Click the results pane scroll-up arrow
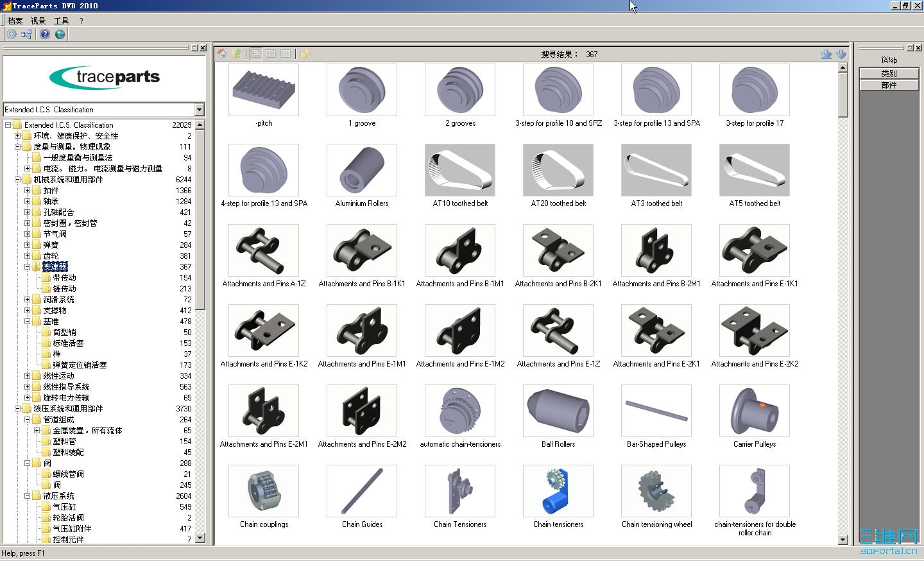The width and height of the screenshot is (924, 561). pyautogui.click(x=843, y=68)
